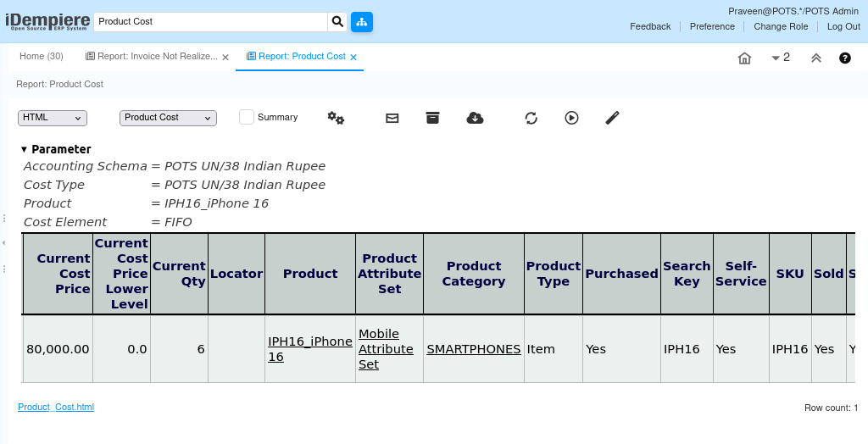Click the Product Category column header

click(x=473, y=274)
